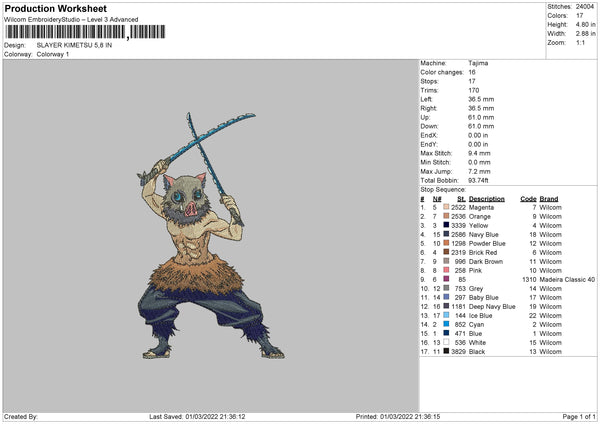The width and height of the screenshot is (600, 424).
Task: Click the 'Deep Navy Blue' description text
Action: [x=492, y=307]
